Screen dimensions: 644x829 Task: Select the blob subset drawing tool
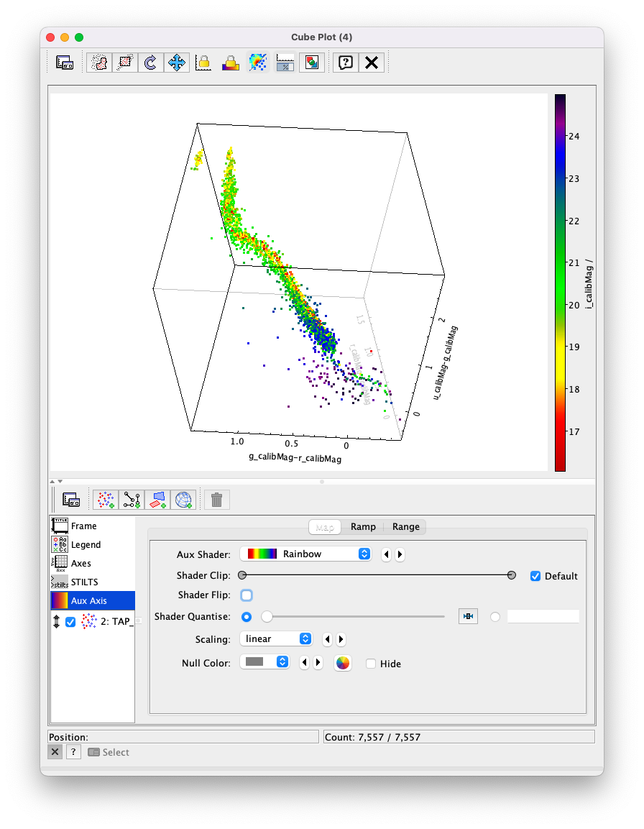98,62
